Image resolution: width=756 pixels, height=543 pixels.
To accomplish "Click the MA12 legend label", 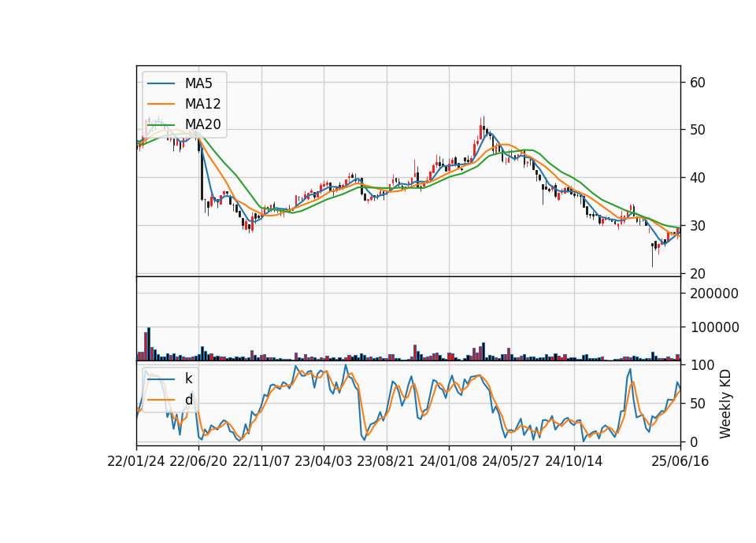I will (202, 104).
